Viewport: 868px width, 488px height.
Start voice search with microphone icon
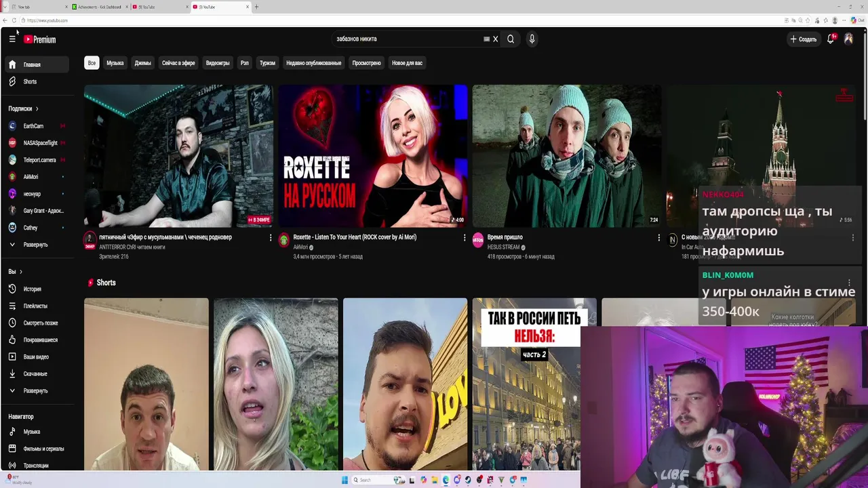532,39
